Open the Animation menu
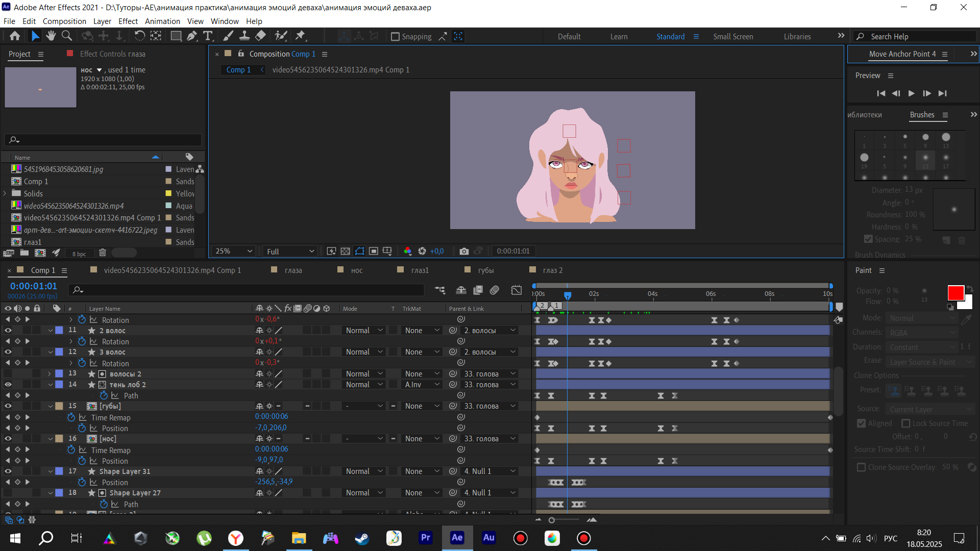980x551 pixels. [x=162, y=21]
